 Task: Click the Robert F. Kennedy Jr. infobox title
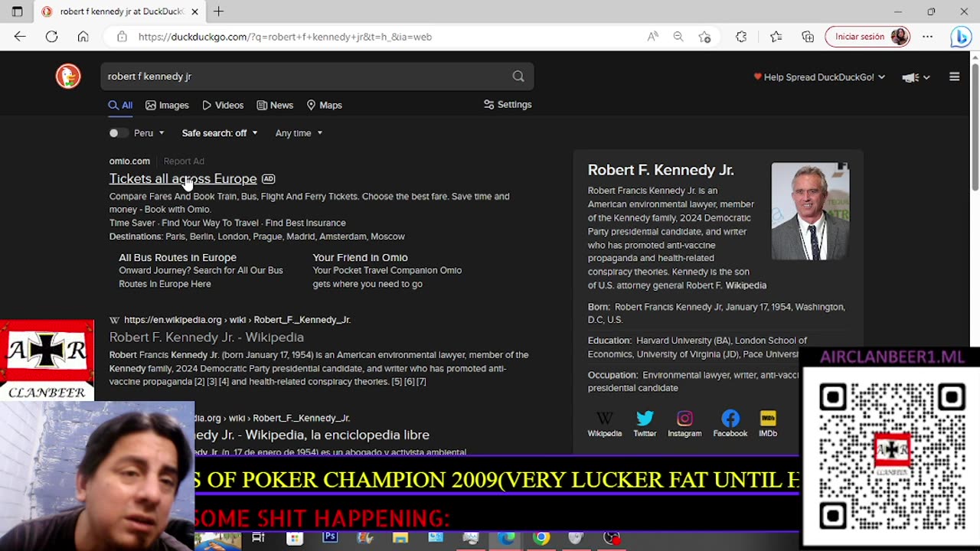[661, 170]
